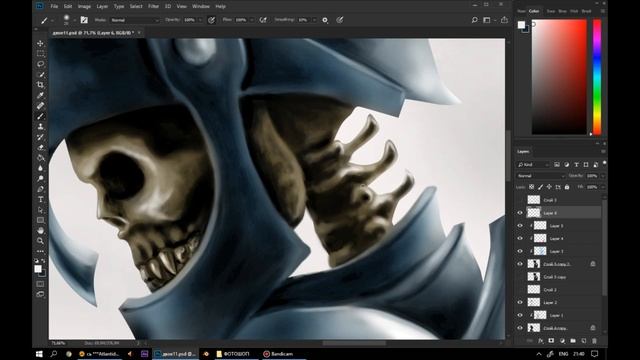Select the Rectangle shape tool
Viewport: 640px width, 360px height.
point(40,220)
